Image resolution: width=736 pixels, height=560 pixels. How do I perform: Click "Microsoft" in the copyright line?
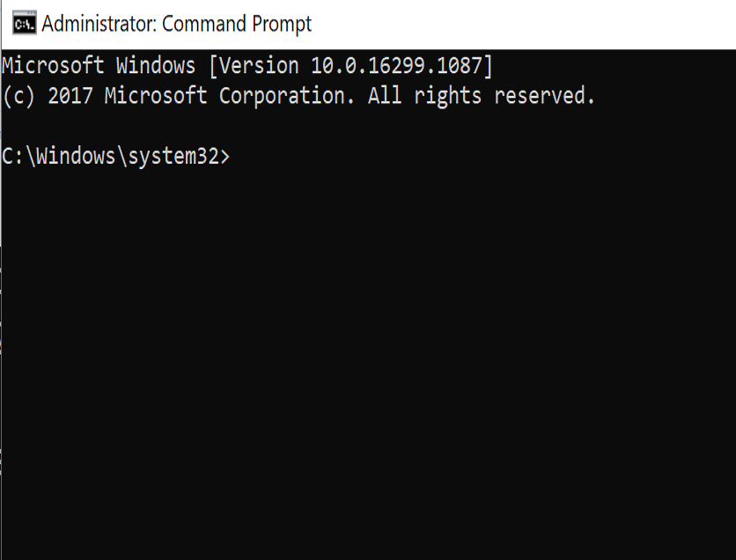coord(156,95)
